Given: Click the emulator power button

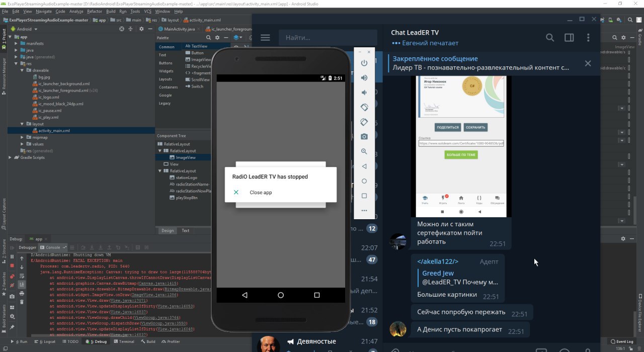Looking at the screenshot, I should tap(364, 63).
